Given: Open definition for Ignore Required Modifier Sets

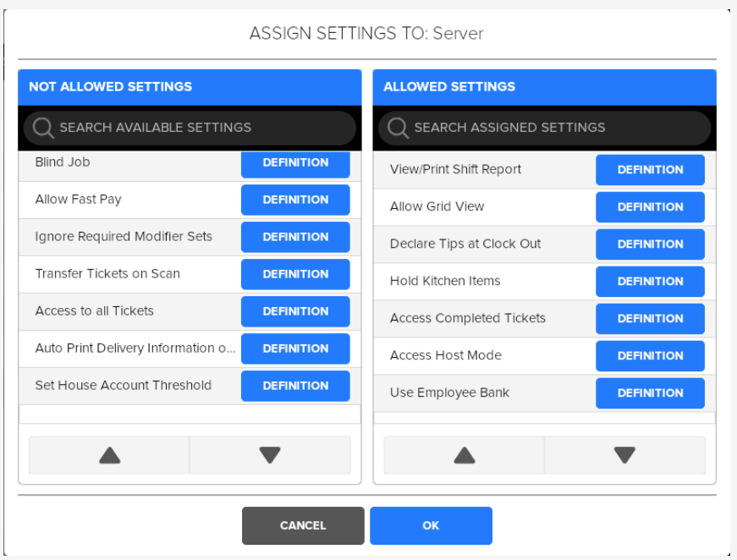Looking at the screenshot, I should click(x=294, y=237).
